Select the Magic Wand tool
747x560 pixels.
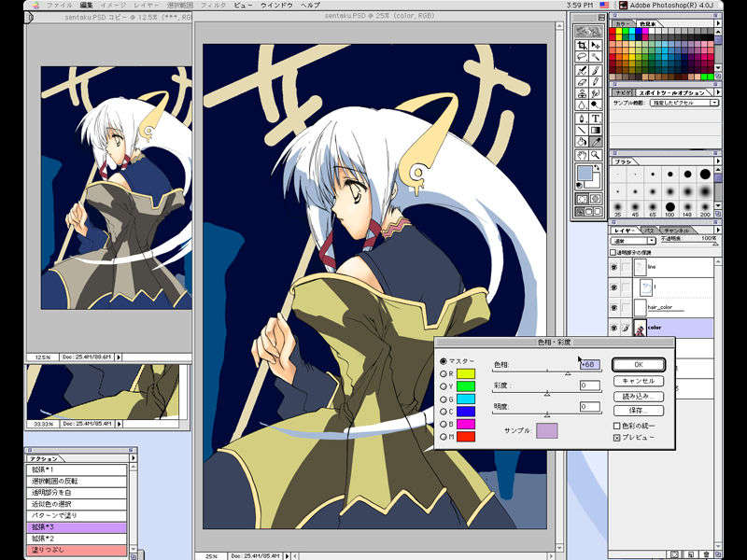(596, 57)
